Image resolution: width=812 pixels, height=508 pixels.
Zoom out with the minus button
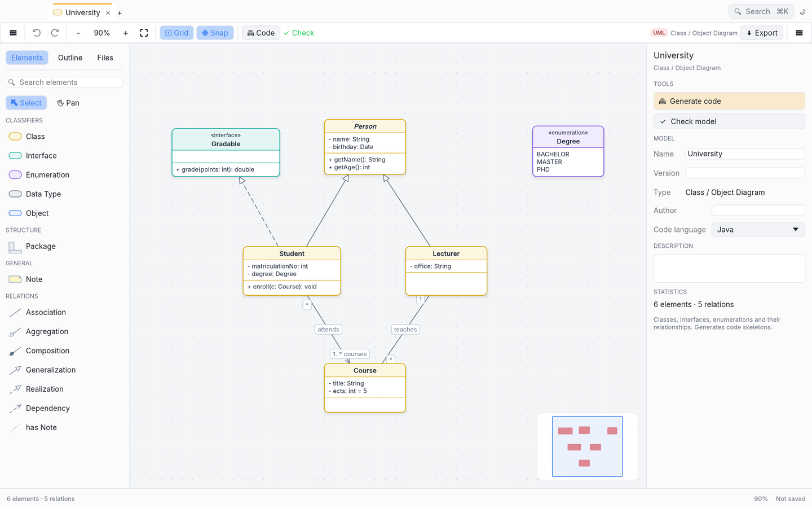coord(78,33)
